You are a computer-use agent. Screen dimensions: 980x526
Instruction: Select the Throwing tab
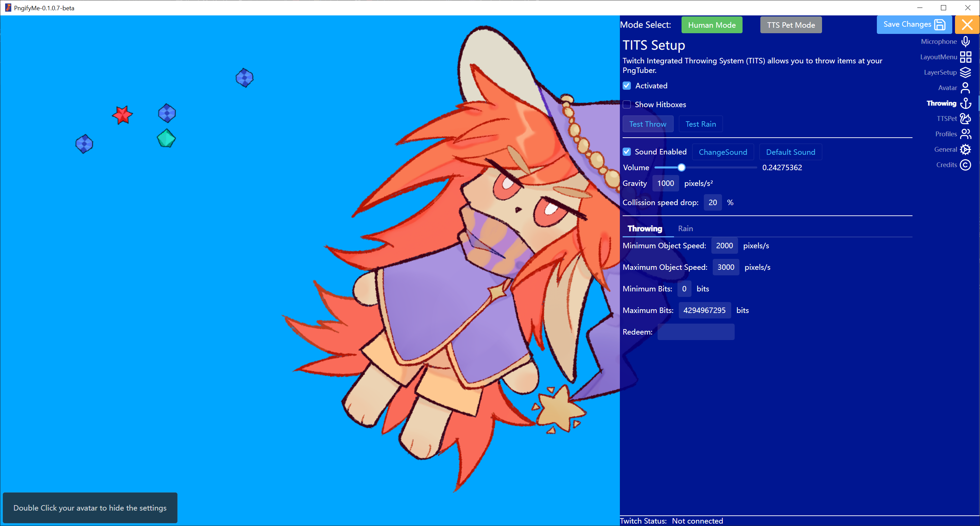coord(645,228)
